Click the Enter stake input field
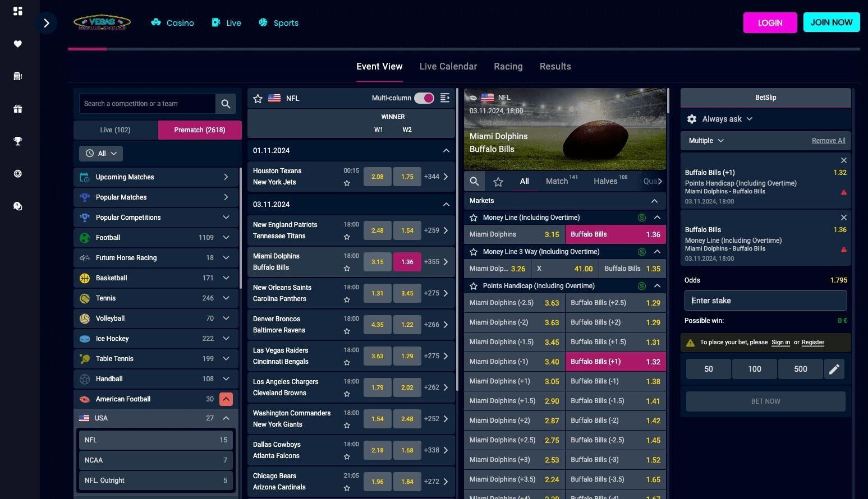The height and width of the screenshot is (499, 868). [765, 301]
